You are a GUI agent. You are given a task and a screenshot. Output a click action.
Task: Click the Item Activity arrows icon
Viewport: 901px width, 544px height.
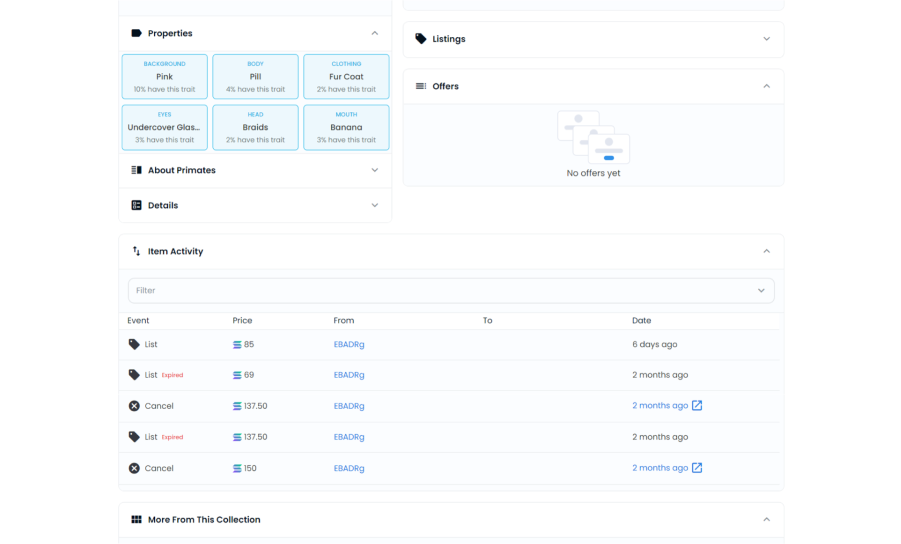pos(136,251)
